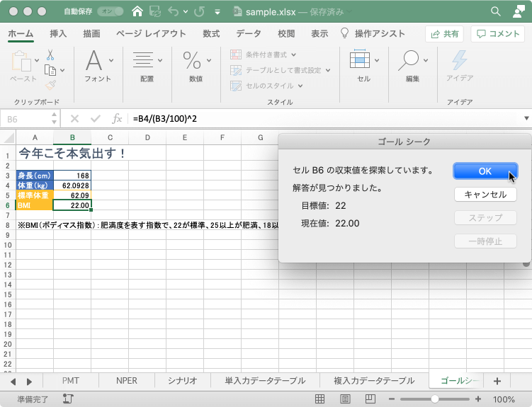Click the format painter brush icon
Screen dimensions: 532x407
(x=50, y=85)
